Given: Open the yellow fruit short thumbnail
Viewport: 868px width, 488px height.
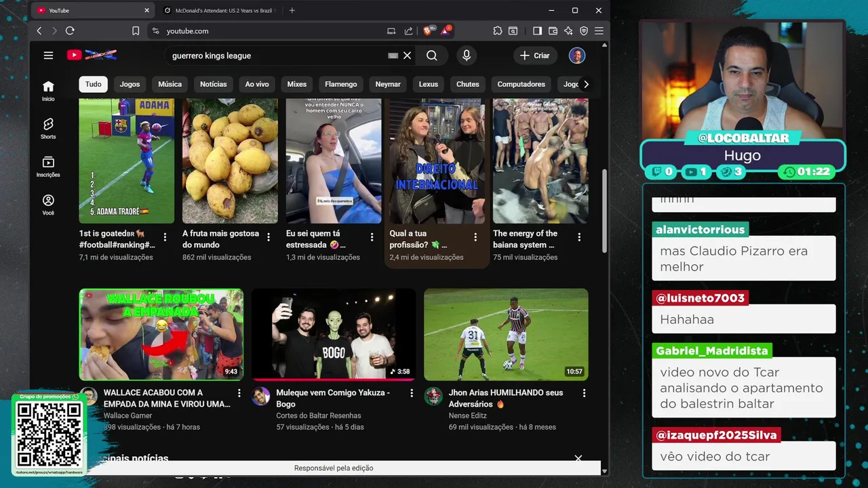Looking at the screenshot, I should 230,161.
